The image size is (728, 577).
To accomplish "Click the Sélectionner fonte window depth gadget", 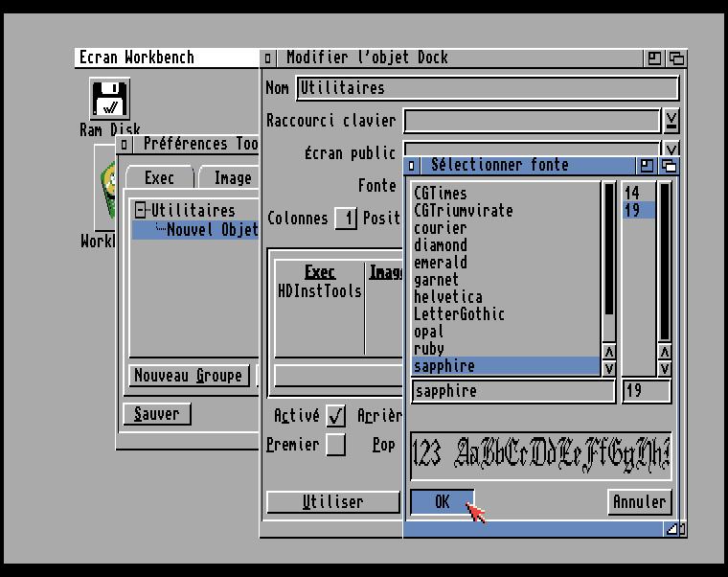I will click(x=670, y=166).
